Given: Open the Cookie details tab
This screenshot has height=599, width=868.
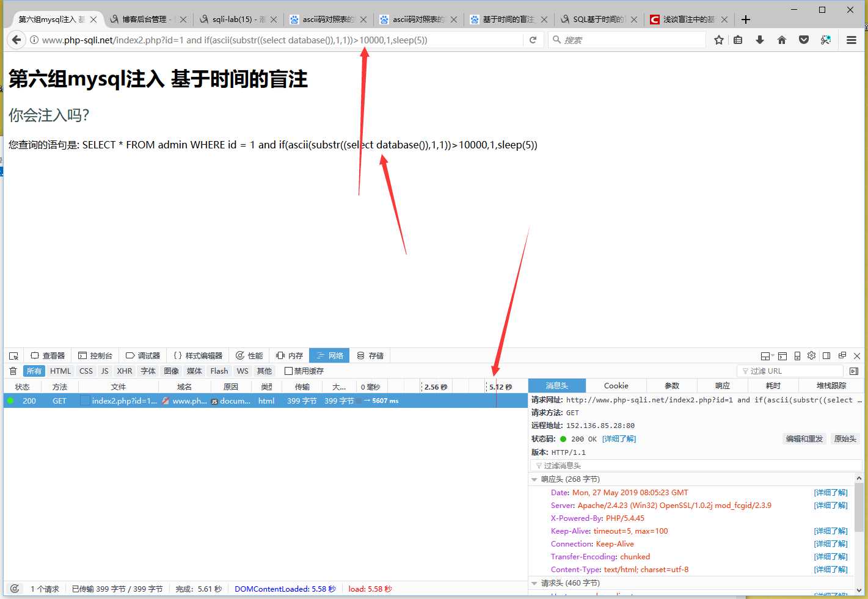Looking at the screenshot, I should 616,386.
